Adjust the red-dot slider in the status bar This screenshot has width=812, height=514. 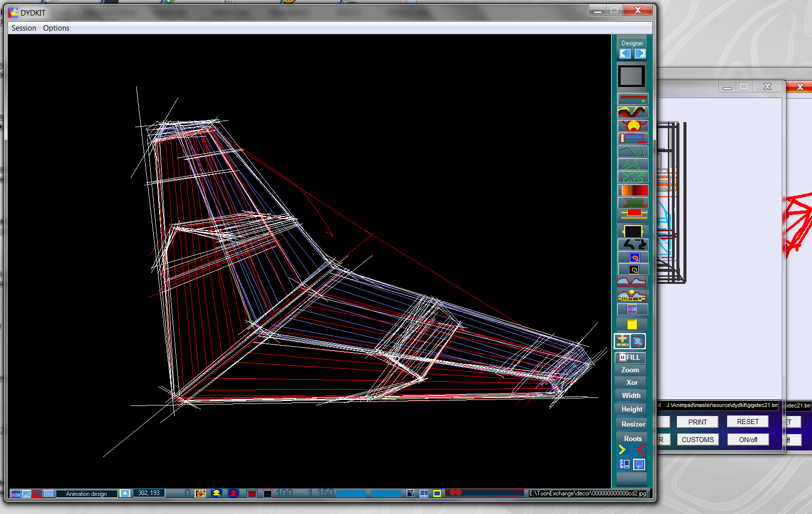[x=485, y=493]
